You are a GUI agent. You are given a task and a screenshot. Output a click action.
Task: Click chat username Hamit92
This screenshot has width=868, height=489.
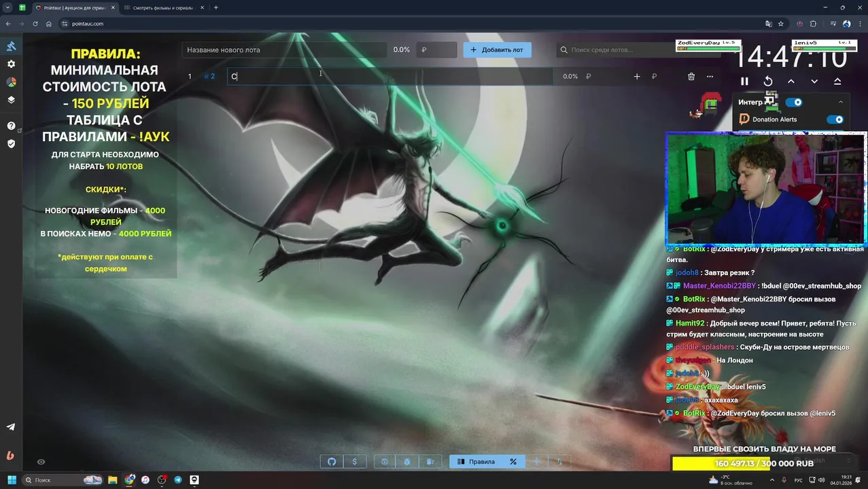(x=690, y=323)
